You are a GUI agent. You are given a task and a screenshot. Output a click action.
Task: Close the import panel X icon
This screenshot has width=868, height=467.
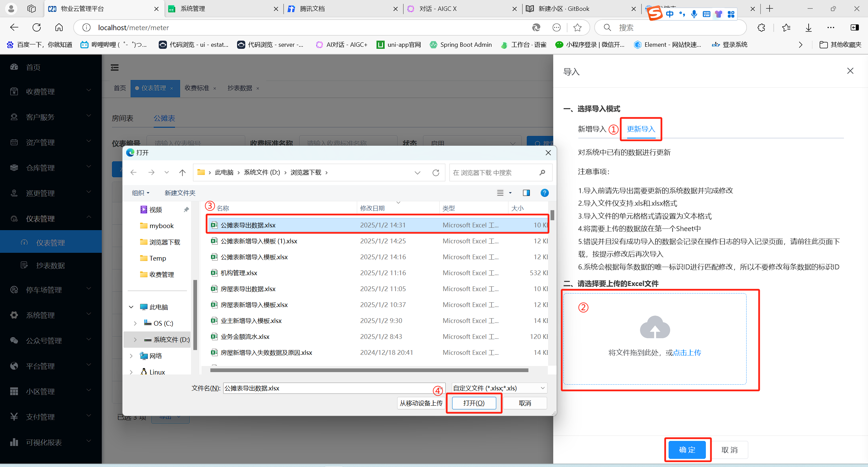click(850, 71)
